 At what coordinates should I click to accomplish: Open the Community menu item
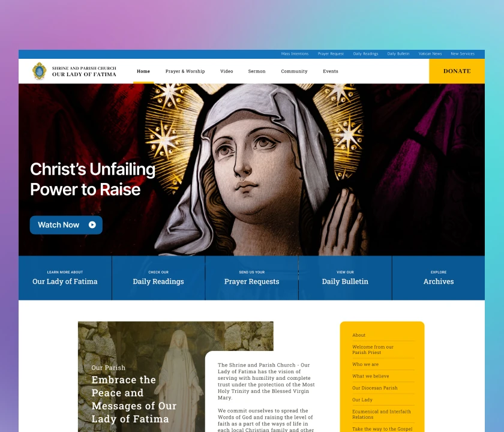point(294,71)
